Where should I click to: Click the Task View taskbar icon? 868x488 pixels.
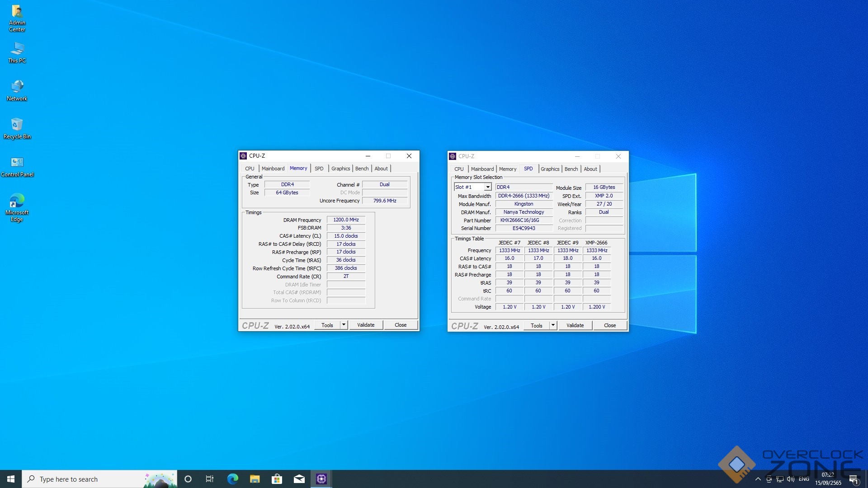(210, 479)
